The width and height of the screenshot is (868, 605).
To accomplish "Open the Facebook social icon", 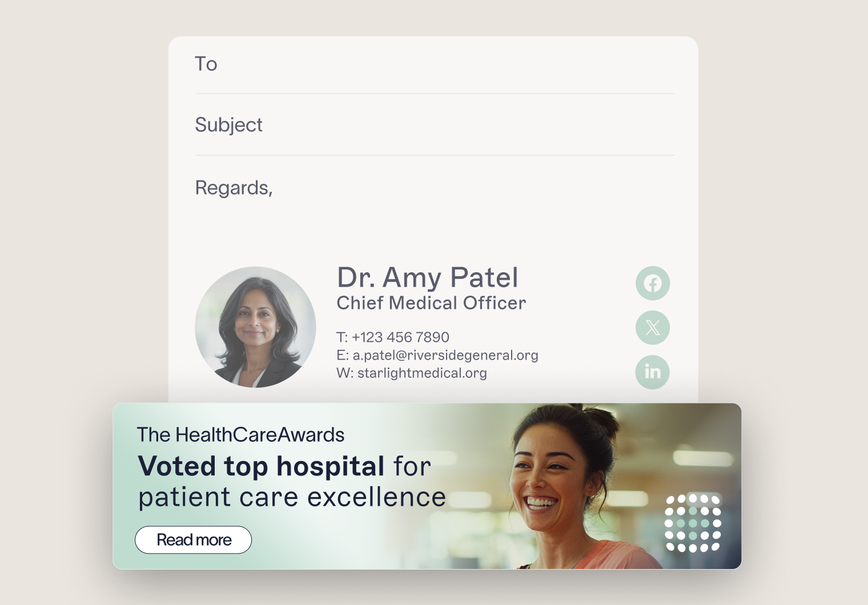I will click(x=653, y=283).
